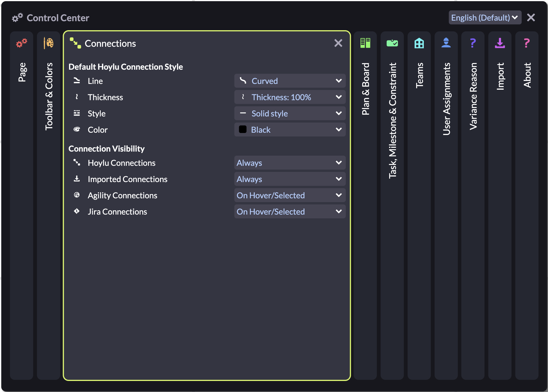Open the language selector showing English (Default)
Viewport: 548px width, 392px height.
point(484,17)
